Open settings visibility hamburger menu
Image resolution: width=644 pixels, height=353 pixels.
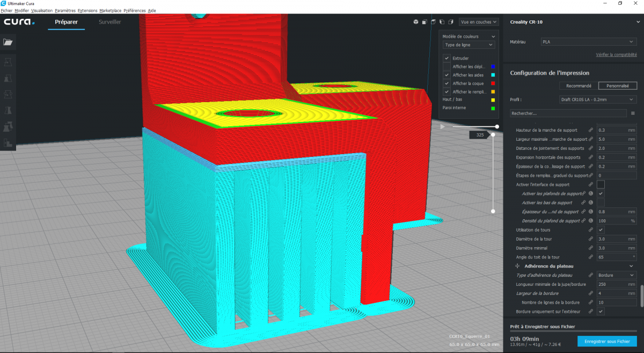[633, 113]
